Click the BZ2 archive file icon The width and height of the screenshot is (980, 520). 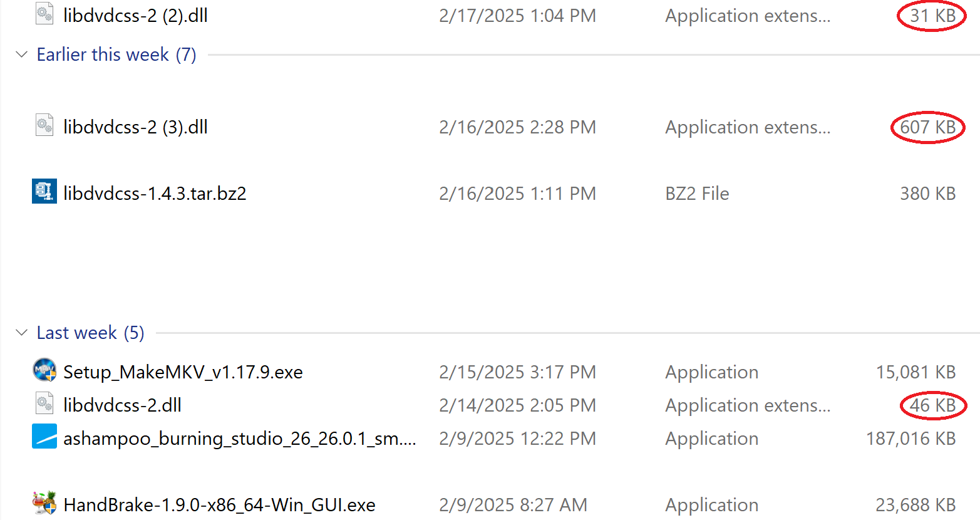tap(44, 192)
